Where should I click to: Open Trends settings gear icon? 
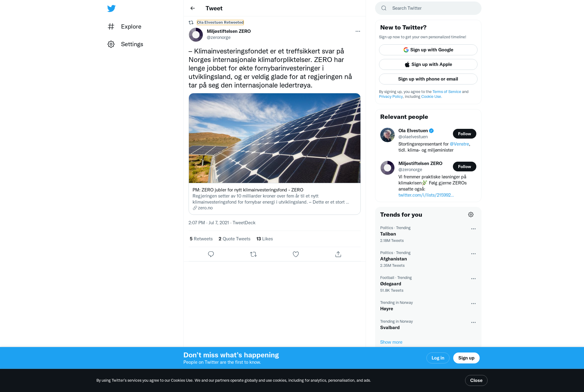coord(471,215)
